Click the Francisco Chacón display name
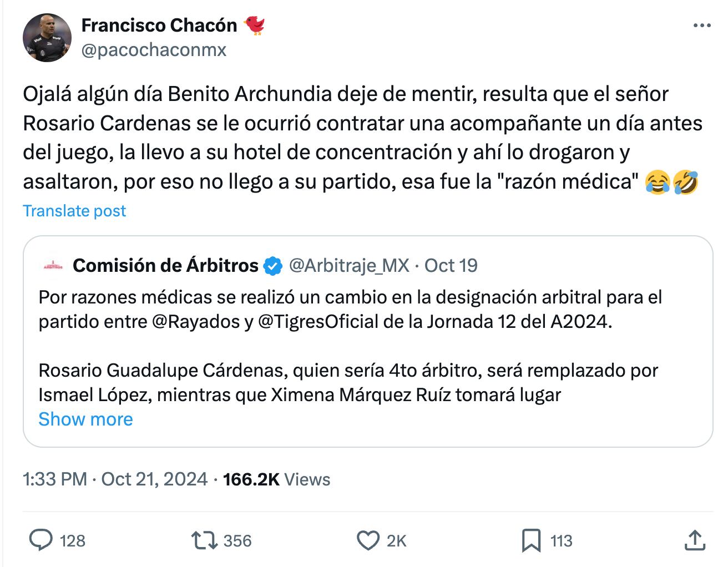The image size is (728, 567). point(159,25)
